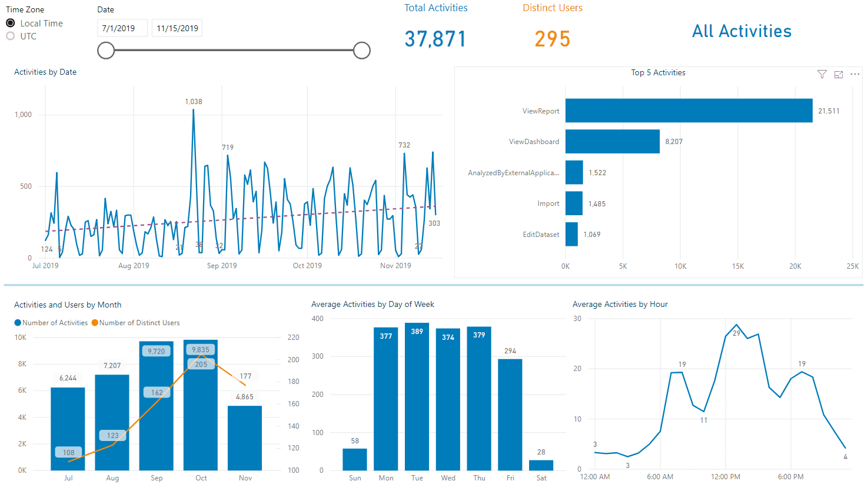Click the end date field showing 11/15/2019
The height and width of the screenshot is (491, 868).
(177, 28)
